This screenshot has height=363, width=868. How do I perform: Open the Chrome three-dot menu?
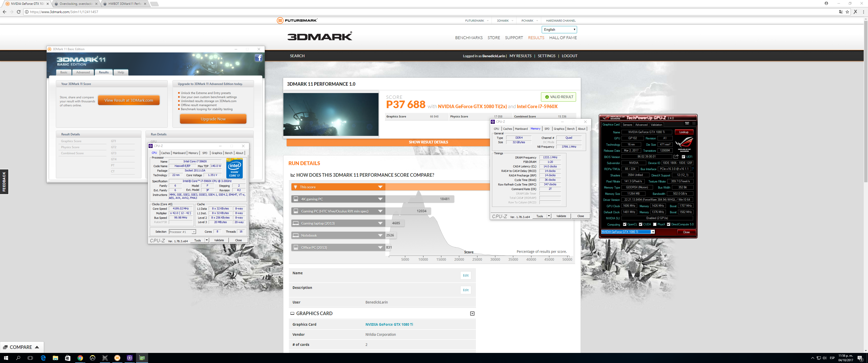[864, 12]
